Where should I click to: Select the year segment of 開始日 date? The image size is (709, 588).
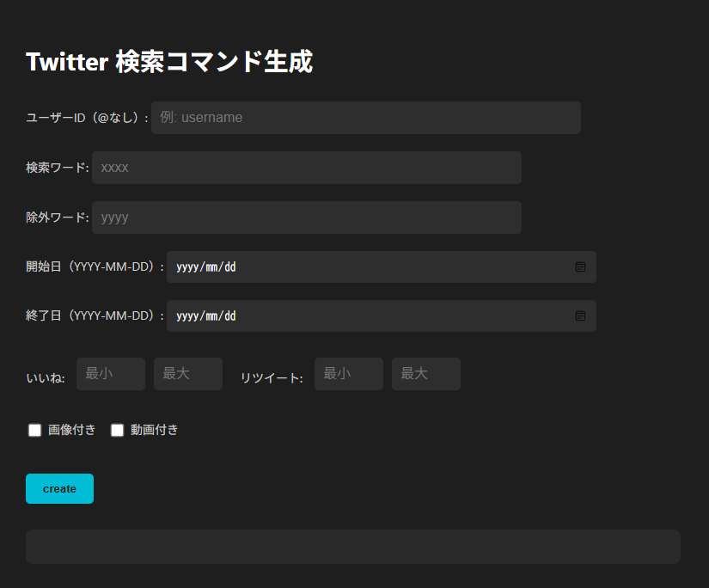pos(186,267)
